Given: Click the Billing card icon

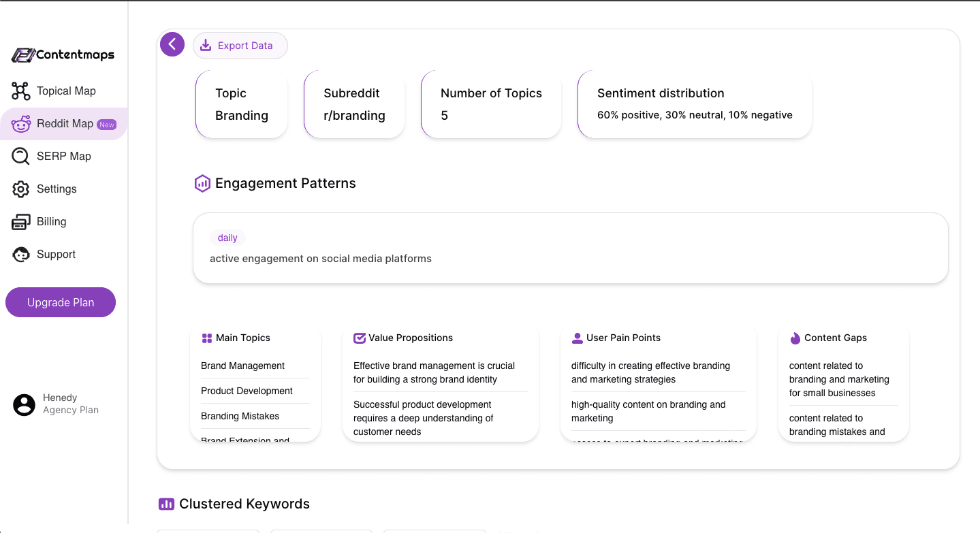Looking at the screenshot, I should (x=21, y=222).
